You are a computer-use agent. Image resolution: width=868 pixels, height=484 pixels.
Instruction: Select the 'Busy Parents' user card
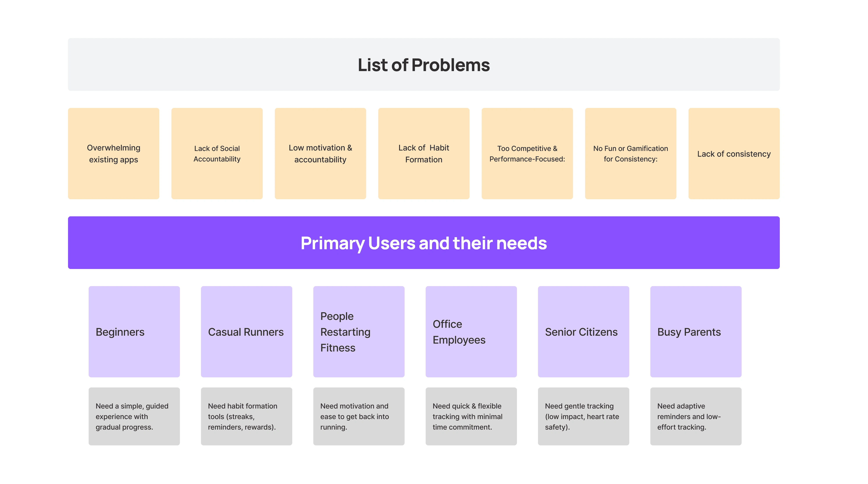pyautogui.click(x=696, y=332)
